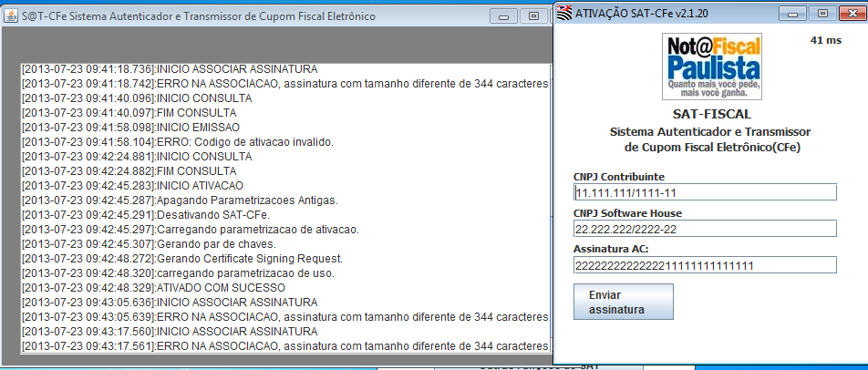Maximize the ATIVAÇÃO SAT-CFe window

pyautogui.click(x=822, y=12)
